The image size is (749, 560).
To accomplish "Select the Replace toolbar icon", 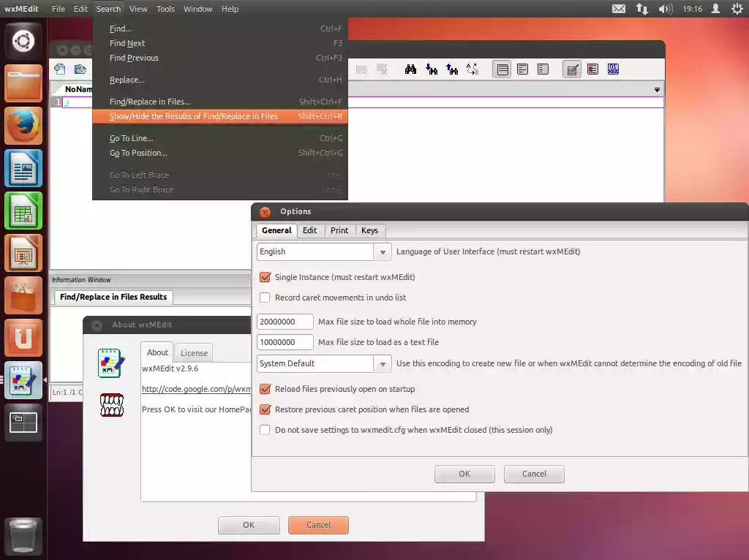I will tap(473, 69).
